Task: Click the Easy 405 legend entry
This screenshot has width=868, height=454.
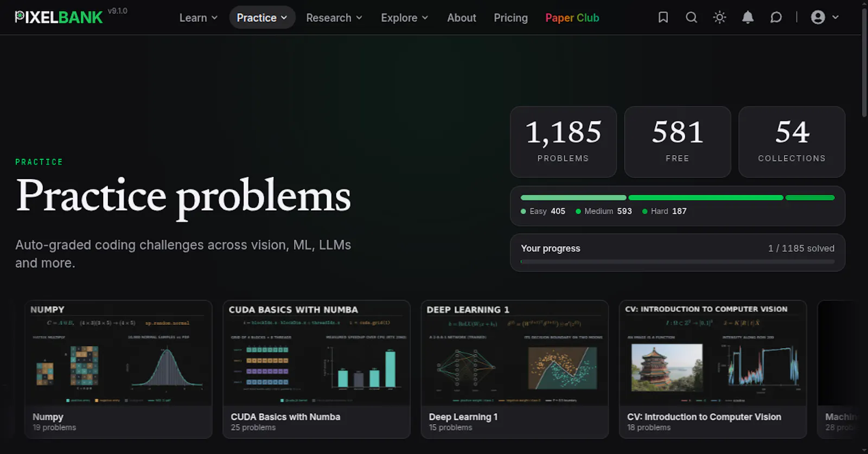Action: [543, 211]
